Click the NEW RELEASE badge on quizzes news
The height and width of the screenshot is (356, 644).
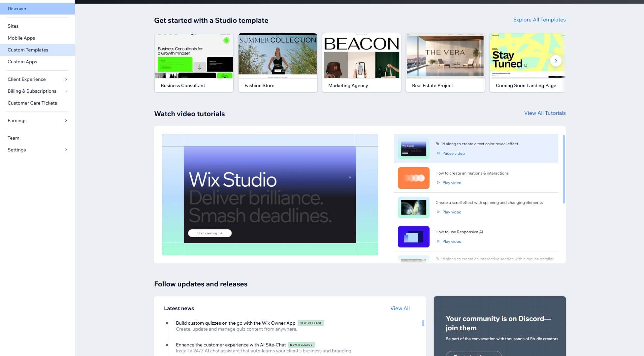[x=311, y=323]
